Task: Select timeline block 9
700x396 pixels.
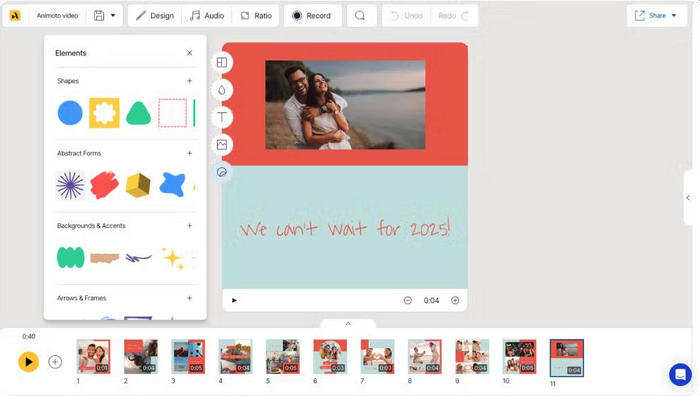Action: [472, 356]
